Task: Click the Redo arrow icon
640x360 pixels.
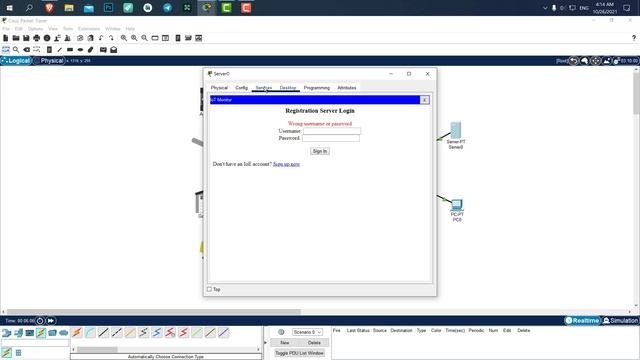Action: point(111,38)
